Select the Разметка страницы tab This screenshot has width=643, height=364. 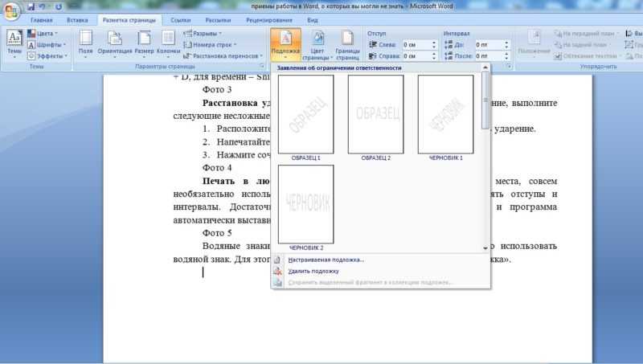click(129, 20)
